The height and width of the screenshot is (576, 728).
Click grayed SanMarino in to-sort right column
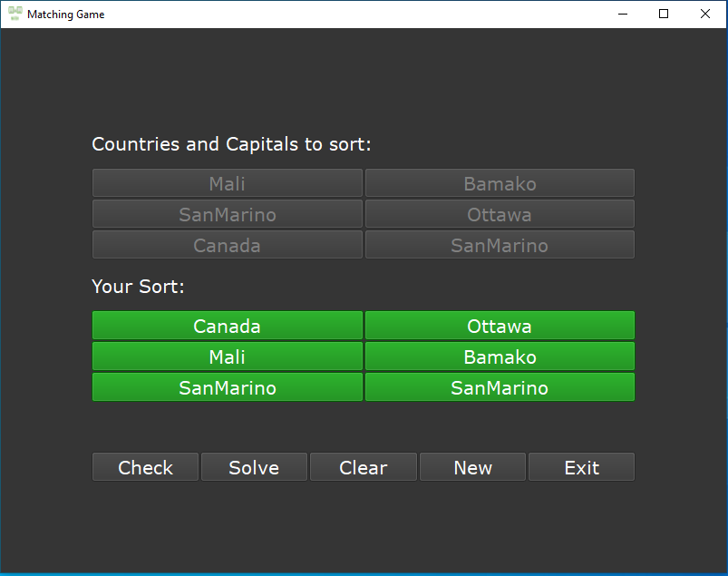tap(500, 245)
